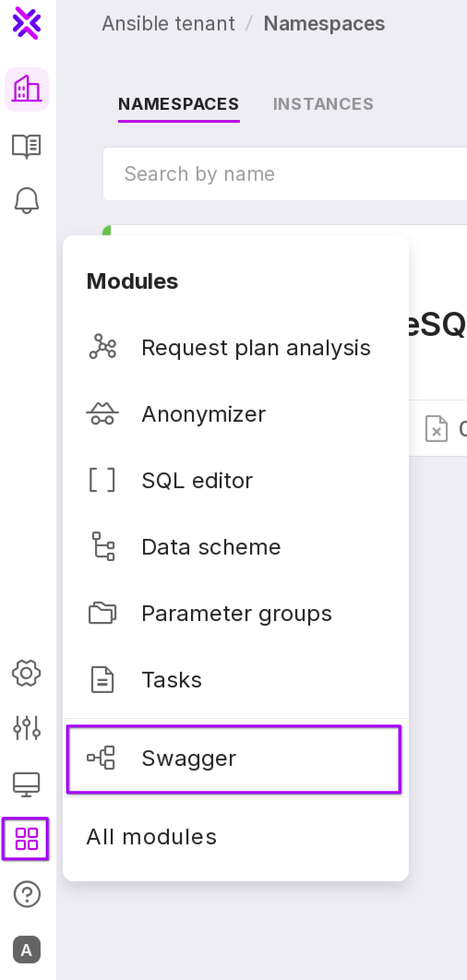Open the help question mark icon

coord(27,894)
